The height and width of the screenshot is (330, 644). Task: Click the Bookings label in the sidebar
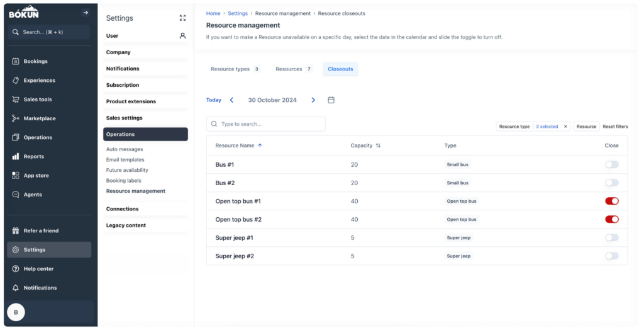(35, 61)
